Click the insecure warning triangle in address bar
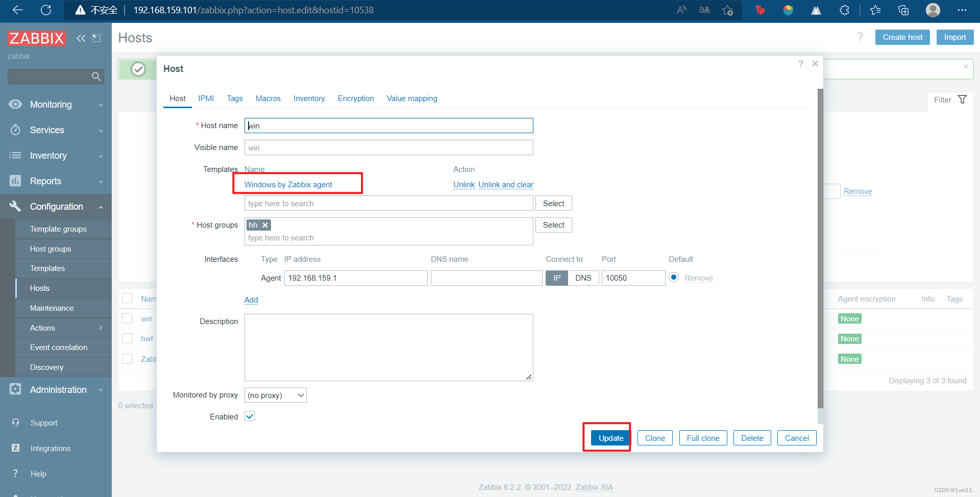 pyautogui.click(x=80, y=10)
